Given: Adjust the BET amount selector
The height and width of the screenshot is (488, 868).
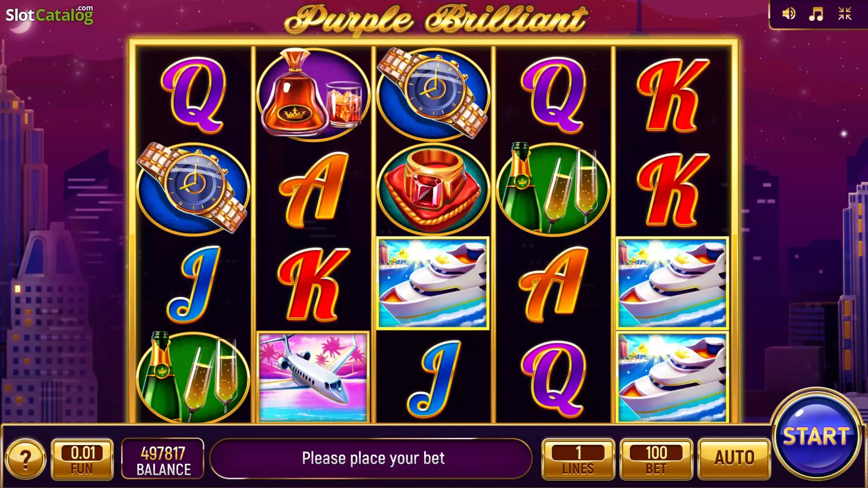Looking at the screenshot, I should pyautogui.click(x=656, y=459).
